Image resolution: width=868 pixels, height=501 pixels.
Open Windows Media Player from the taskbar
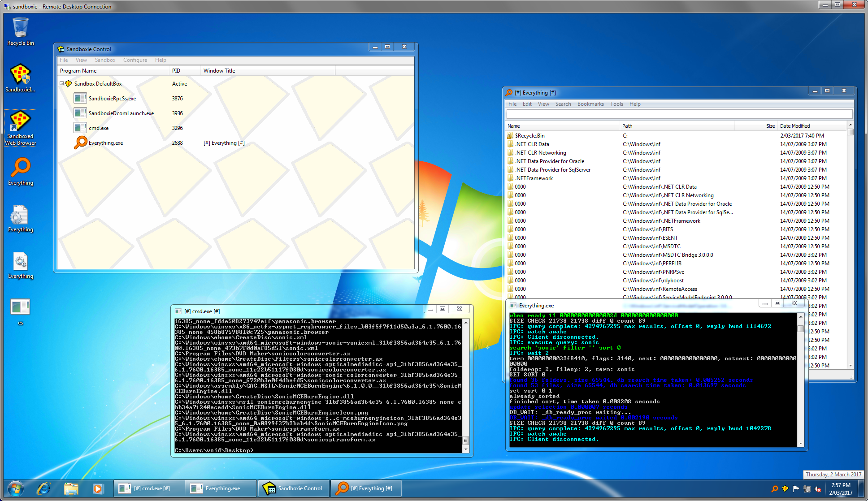click(x=98, y=488)
